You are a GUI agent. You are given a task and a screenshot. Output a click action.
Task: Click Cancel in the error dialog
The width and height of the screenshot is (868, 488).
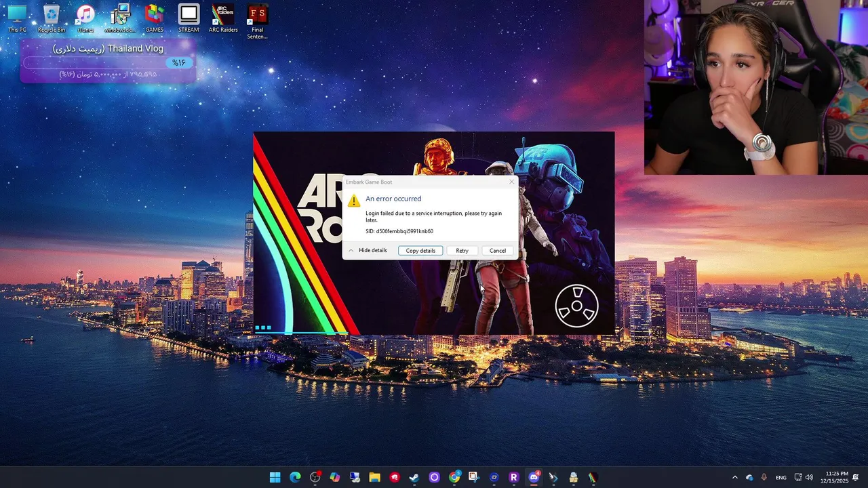(498, 251)
